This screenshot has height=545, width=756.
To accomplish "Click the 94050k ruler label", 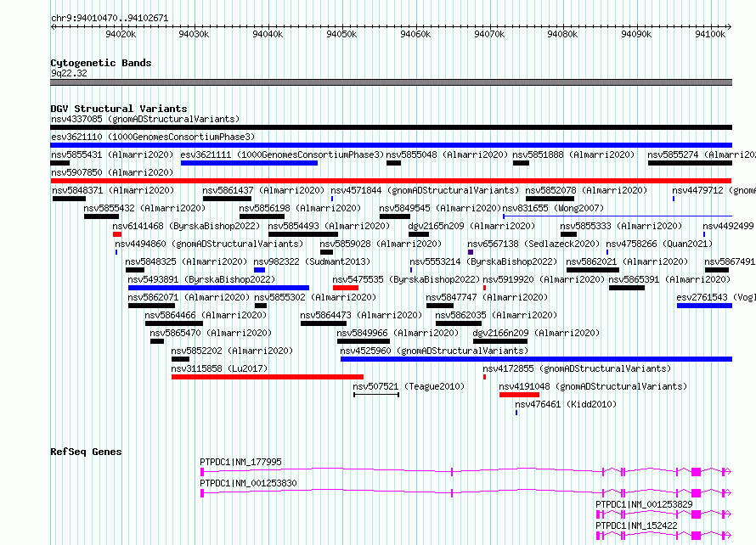I will point(341,34).
